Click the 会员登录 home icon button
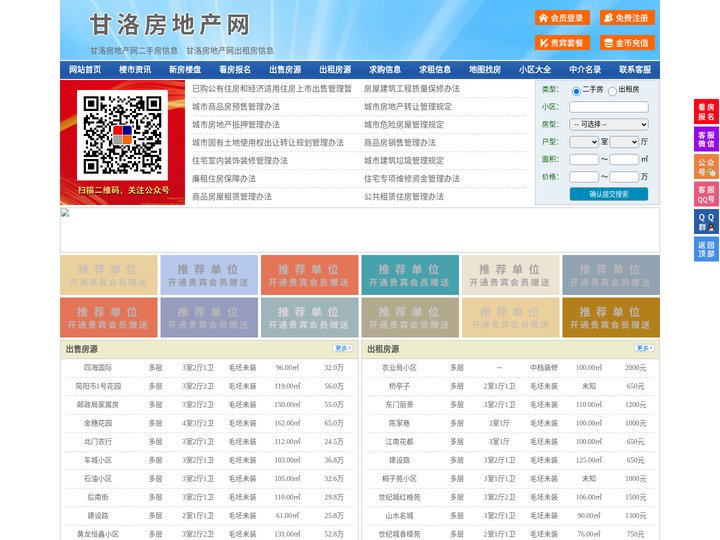This screenshot has height=540, width=720. (x=562, y=18)
